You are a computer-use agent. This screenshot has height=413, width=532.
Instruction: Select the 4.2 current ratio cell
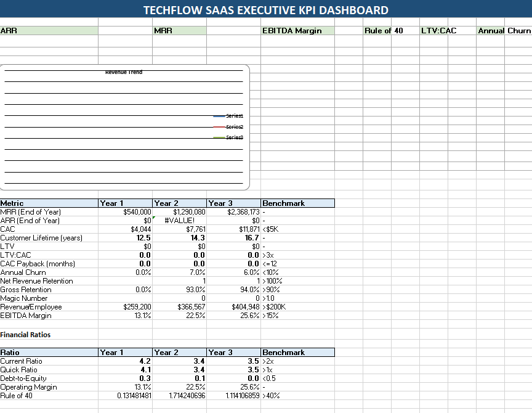pyautogui.click(x=125, y=361)
